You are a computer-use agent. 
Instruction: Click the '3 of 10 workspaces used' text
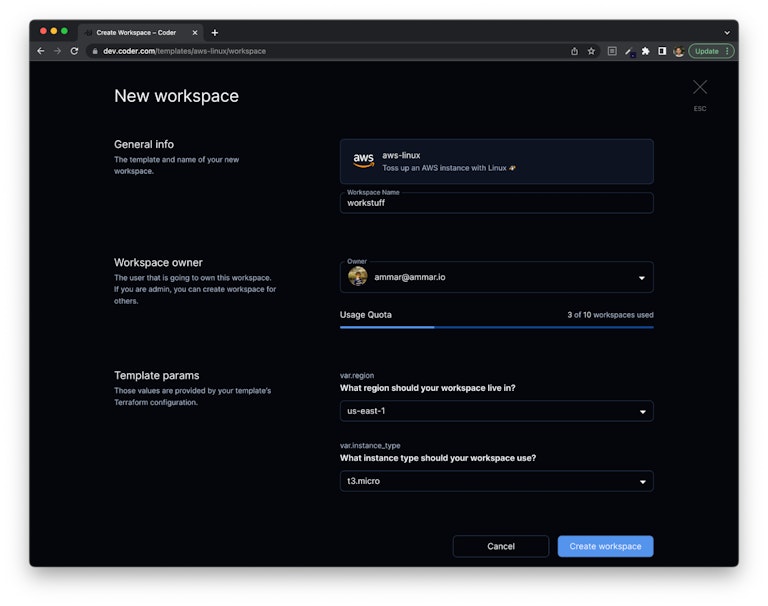[610, 315]
